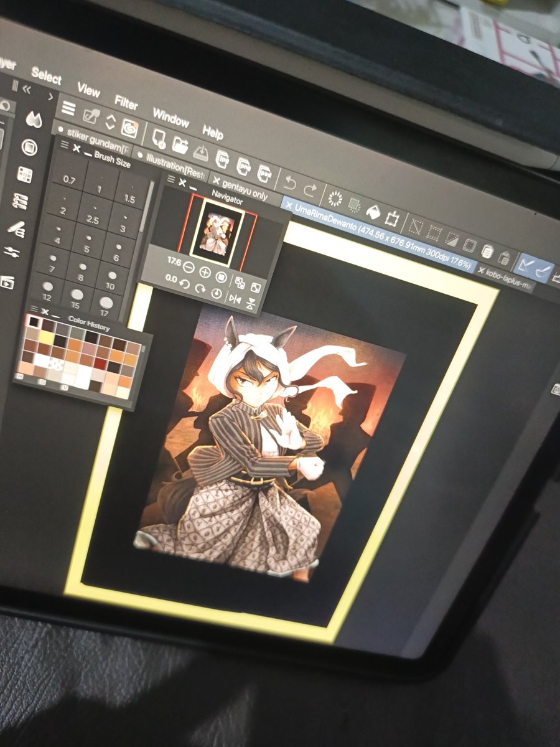Open the hamburger menu in the command bar
This screenshot has height=747, width=560.
pyautogui.click(x=68, y=110)
